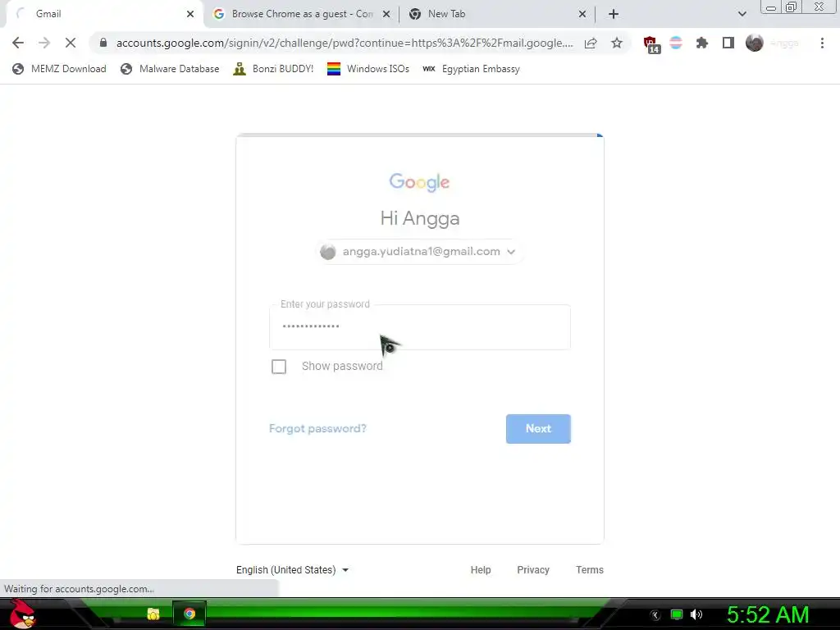Open the Malware Database bookmark

click(x=170, y=69)
